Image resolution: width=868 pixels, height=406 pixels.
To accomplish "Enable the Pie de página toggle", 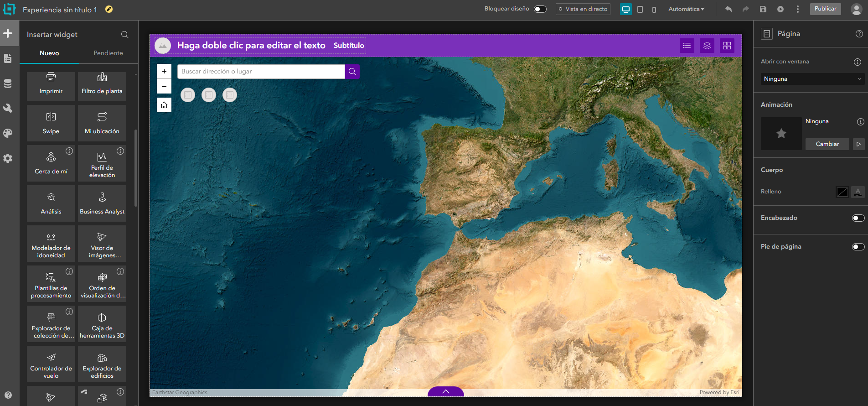I will [x=858, y=247].
